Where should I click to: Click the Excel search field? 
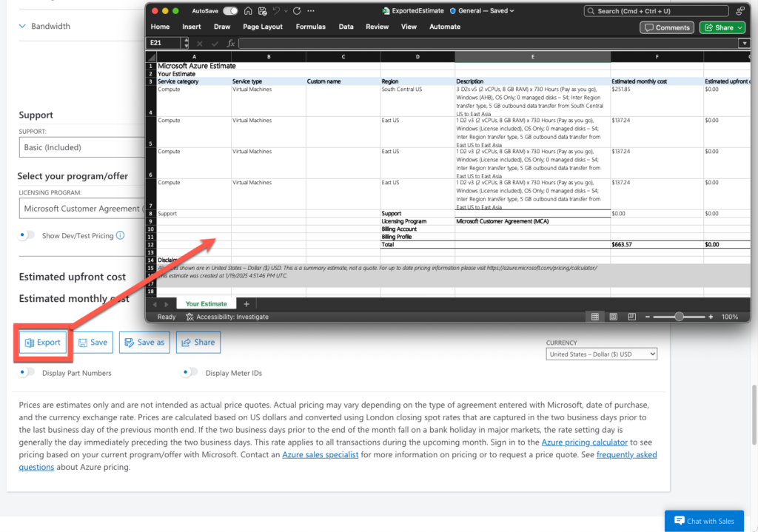(x=656, y=10)
